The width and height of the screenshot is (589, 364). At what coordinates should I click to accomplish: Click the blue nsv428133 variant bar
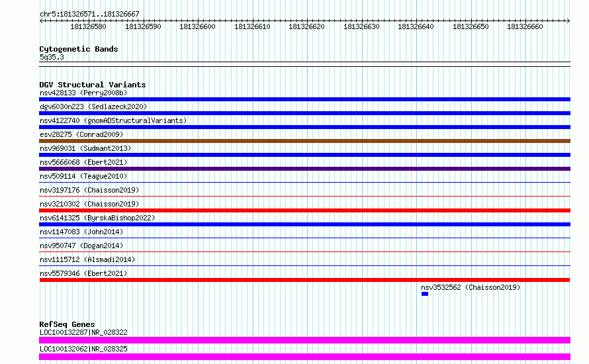tap(304, 99)
